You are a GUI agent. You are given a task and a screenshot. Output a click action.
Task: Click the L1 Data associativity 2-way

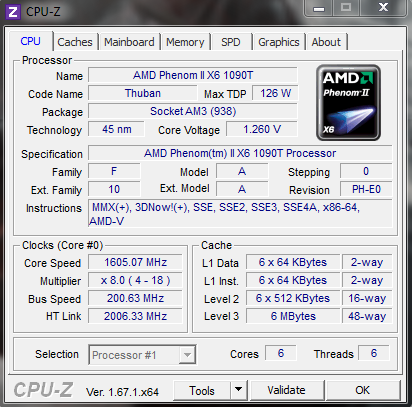pos(367,262)
